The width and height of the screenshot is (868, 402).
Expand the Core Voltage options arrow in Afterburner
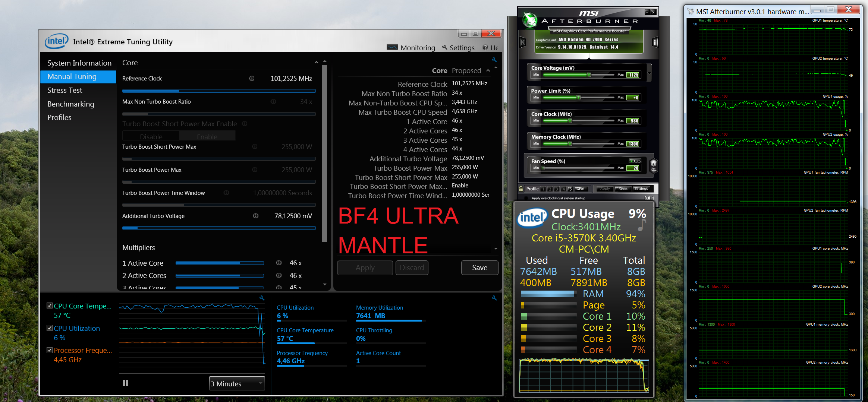click(649, 73)
